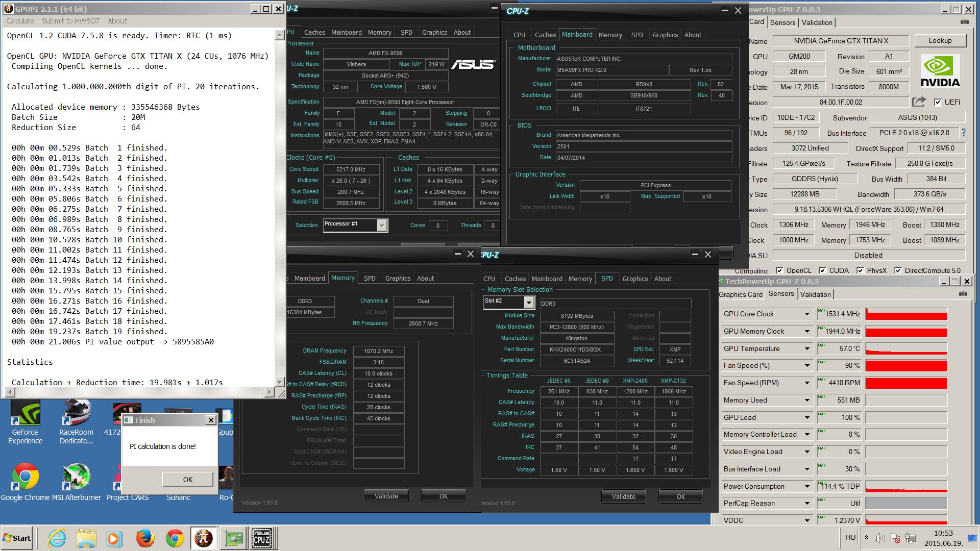Toggle the CUDA checkbox
Screen dimensions: 980x551
coord(822,270)
